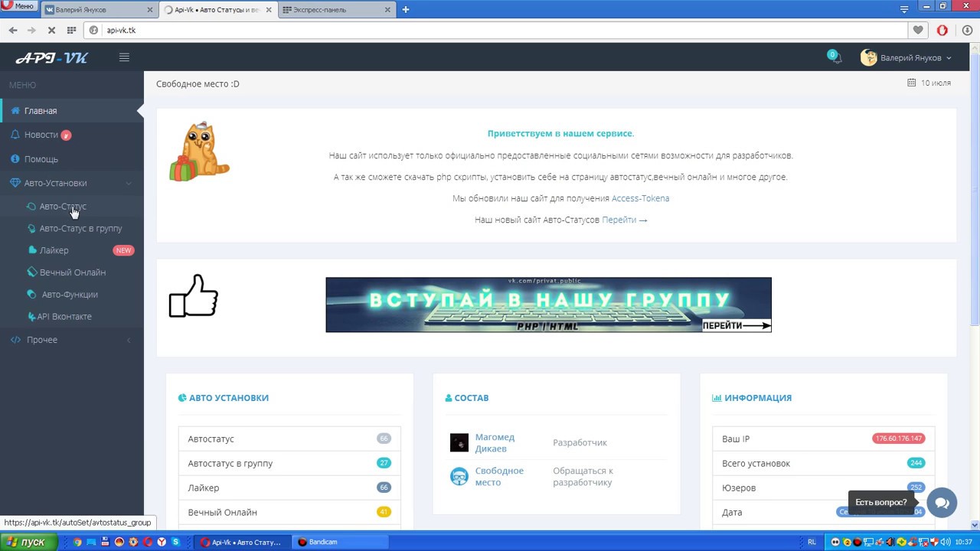Open the Магомед Дикаев developer link
This screenshot has height=551, width=980.
(x=495, y=442)
